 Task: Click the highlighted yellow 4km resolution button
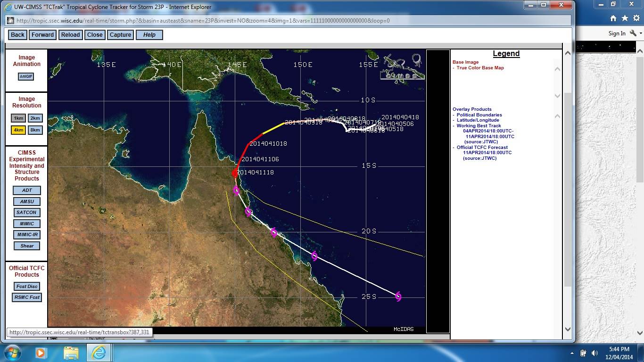pos(18,130)
